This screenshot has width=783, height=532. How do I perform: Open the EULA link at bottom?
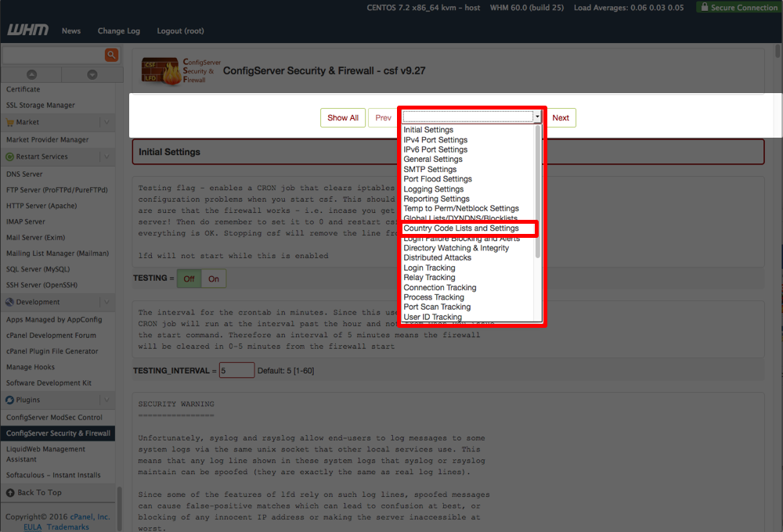32,526
